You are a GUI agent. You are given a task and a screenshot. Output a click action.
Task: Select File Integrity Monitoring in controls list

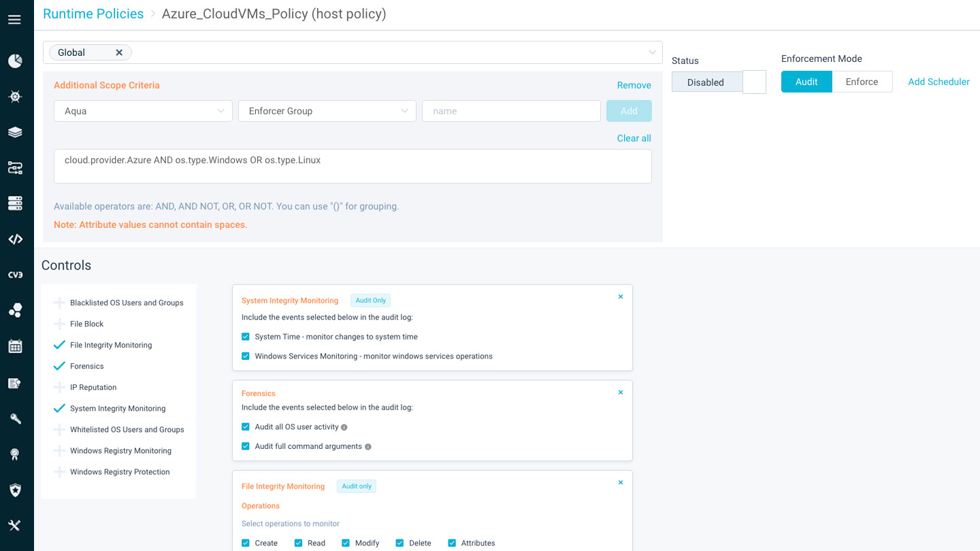pyautogui.click(x=111, y=345)
